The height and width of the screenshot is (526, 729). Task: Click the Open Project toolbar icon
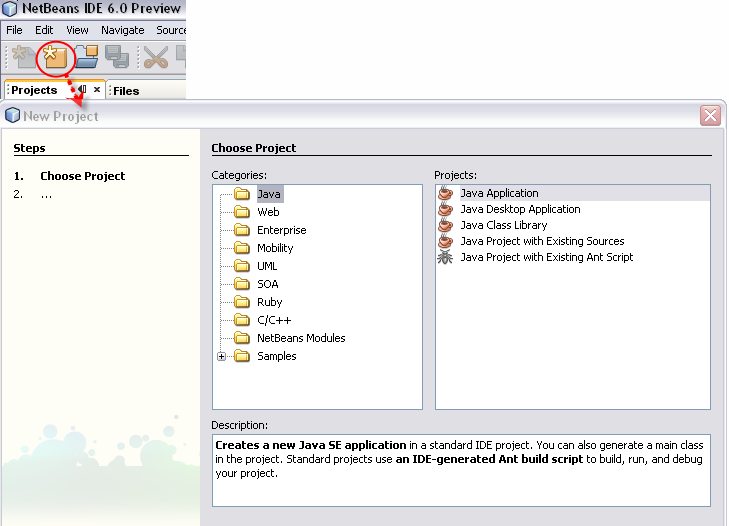point(87,57)
